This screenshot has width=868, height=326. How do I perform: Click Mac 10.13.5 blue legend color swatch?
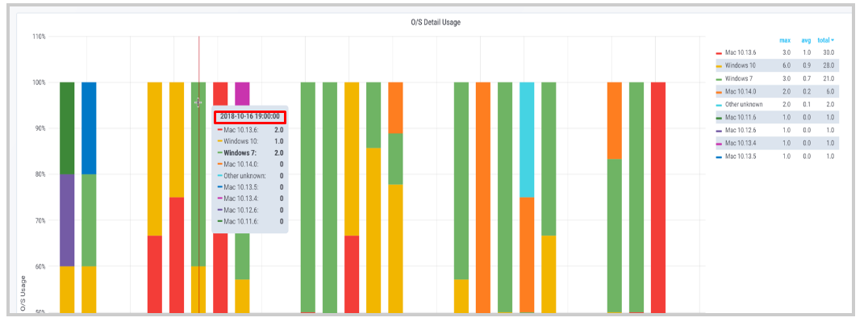719,156
